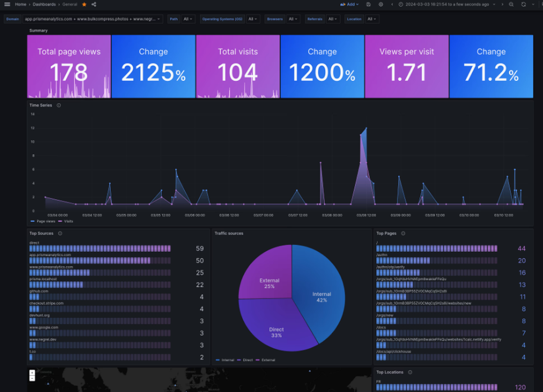Screen dimensions: 543x392
Task: Click the Top Pages panel info icon
Action: click(x=403, y=233)
